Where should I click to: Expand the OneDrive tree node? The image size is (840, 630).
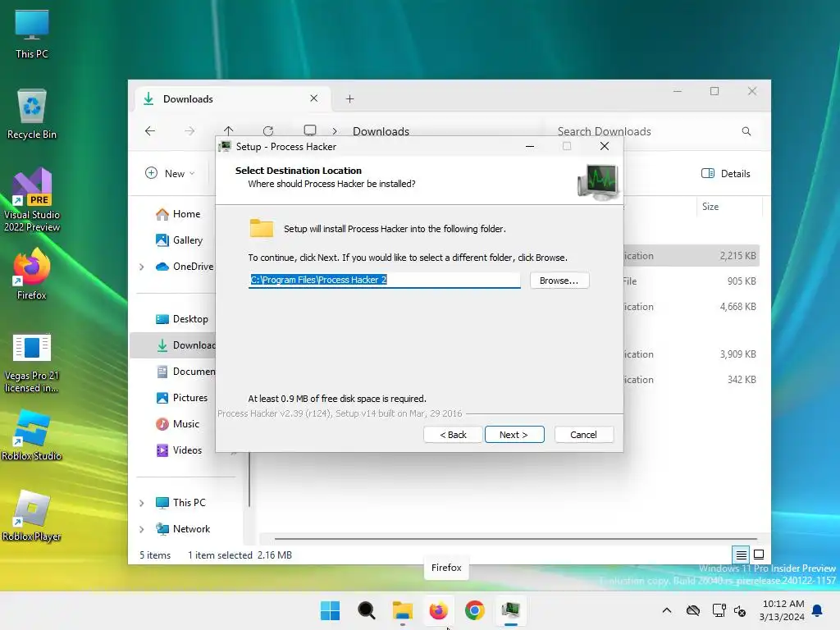[x=141, y=267]
